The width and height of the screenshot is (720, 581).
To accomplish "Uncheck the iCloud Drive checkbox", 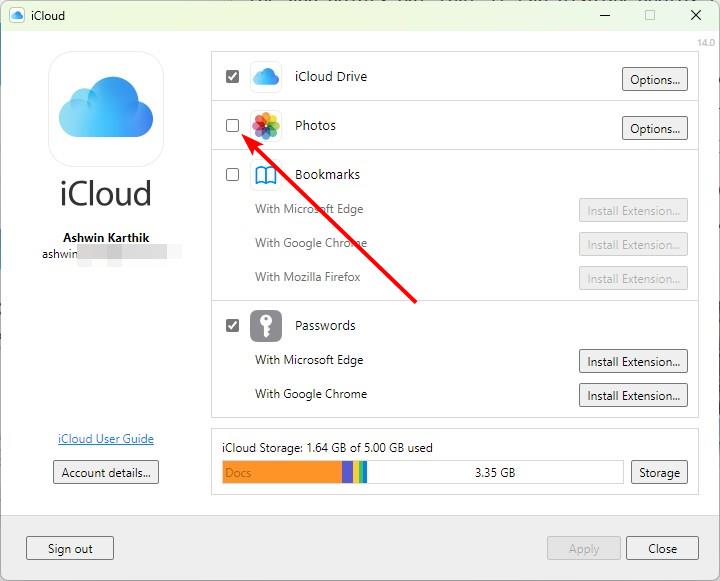I will click(x=232, y=76).
